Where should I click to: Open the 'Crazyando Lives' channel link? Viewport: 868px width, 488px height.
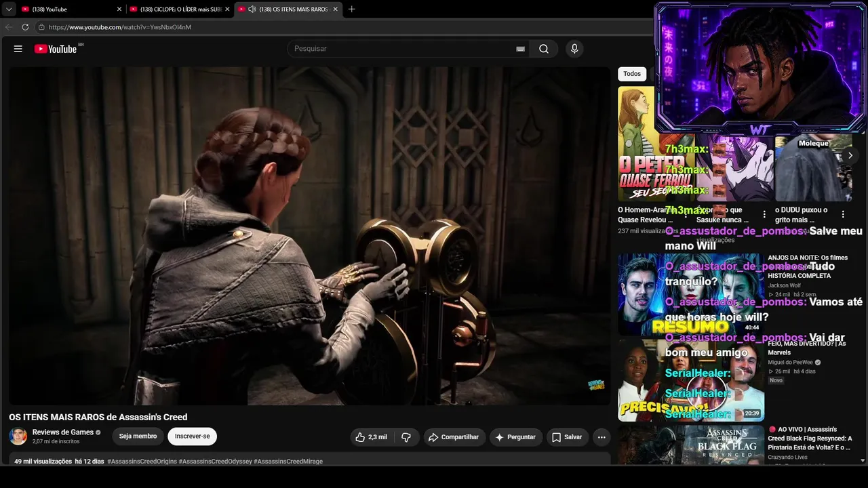tap(787, 457)
